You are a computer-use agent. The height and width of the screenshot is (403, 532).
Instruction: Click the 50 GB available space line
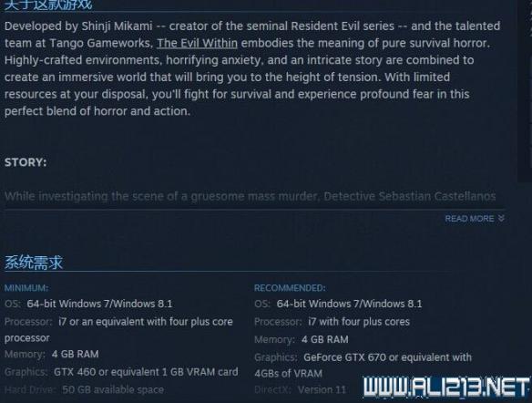[x=84, y=389]
